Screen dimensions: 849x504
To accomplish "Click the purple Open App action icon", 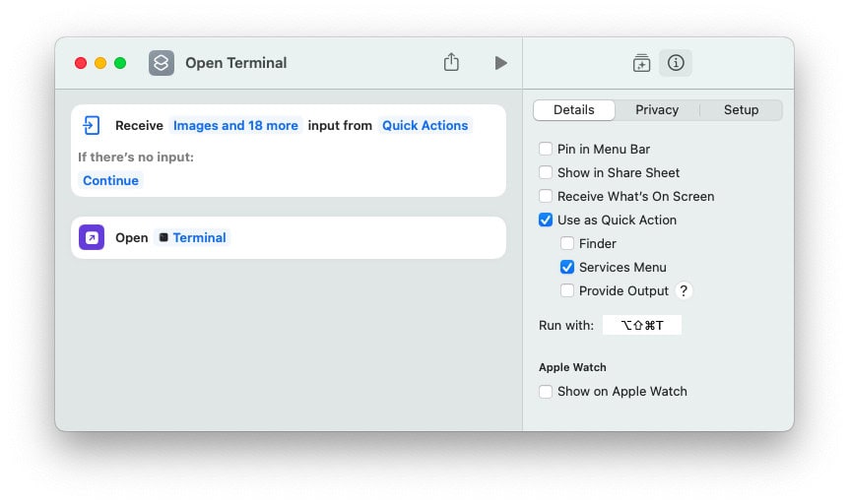I will pyautogui.click(x=92, y=237).
